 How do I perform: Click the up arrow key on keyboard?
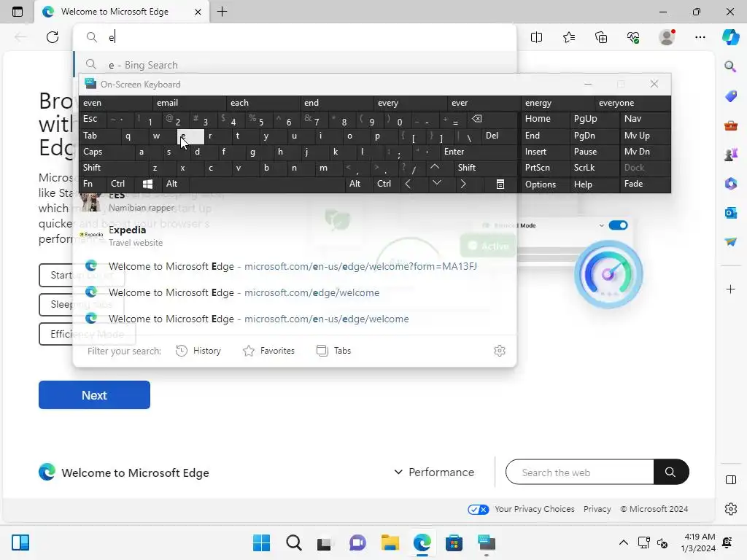tap(435, 167)
